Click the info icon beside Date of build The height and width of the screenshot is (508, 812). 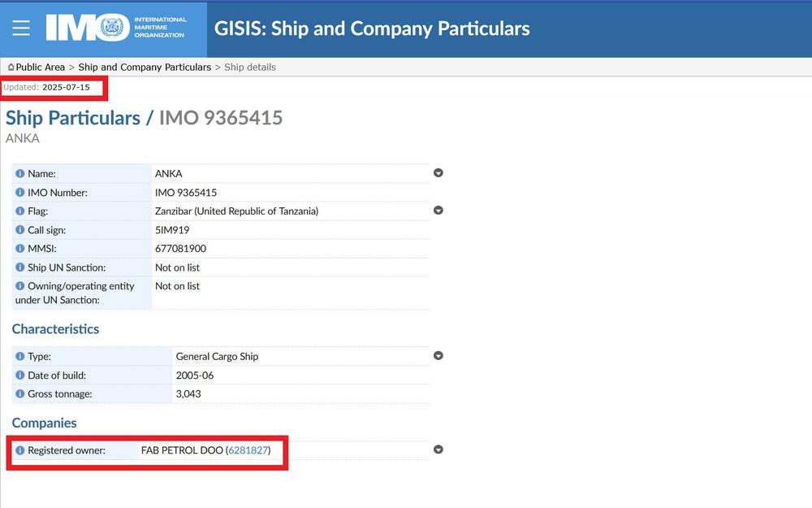click(20, 376)
